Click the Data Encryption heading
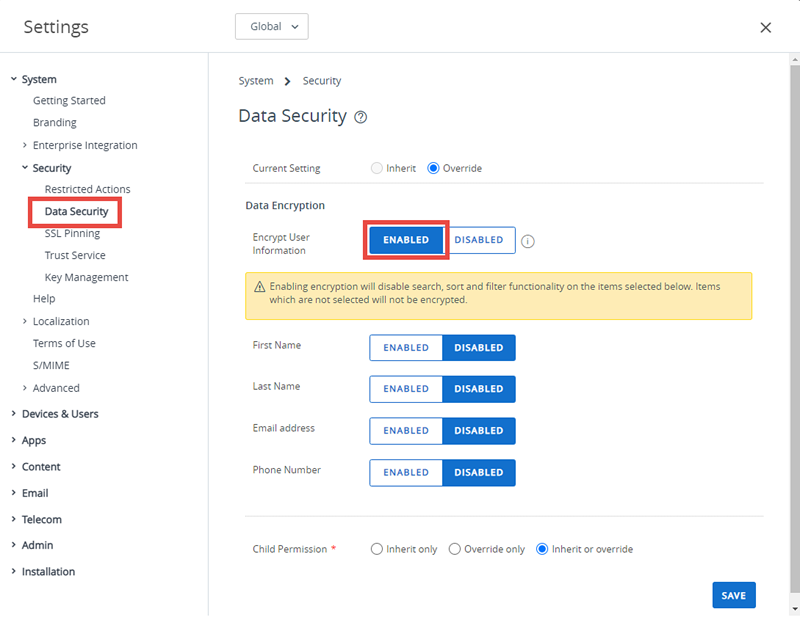 (x=285, y=206)
